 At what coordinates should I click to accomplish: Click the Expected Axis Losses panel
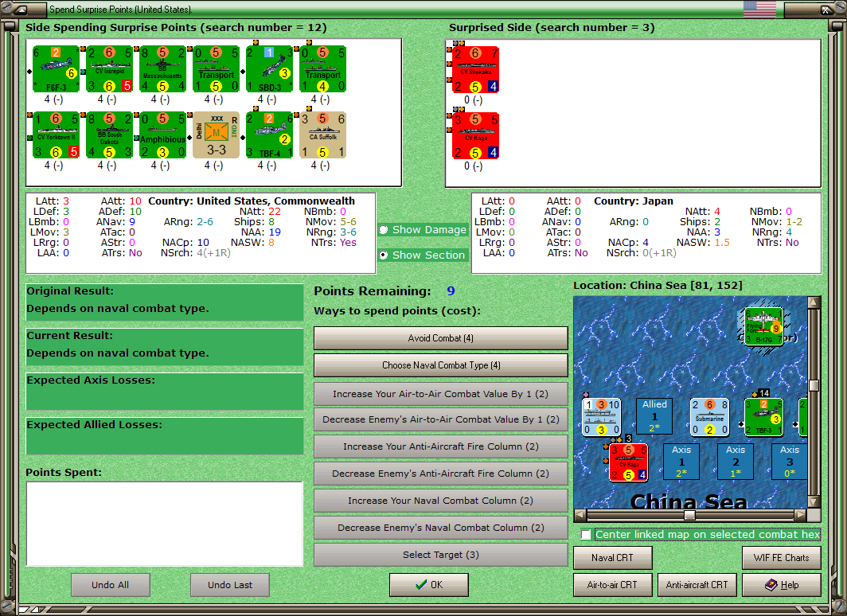point(164,392)
